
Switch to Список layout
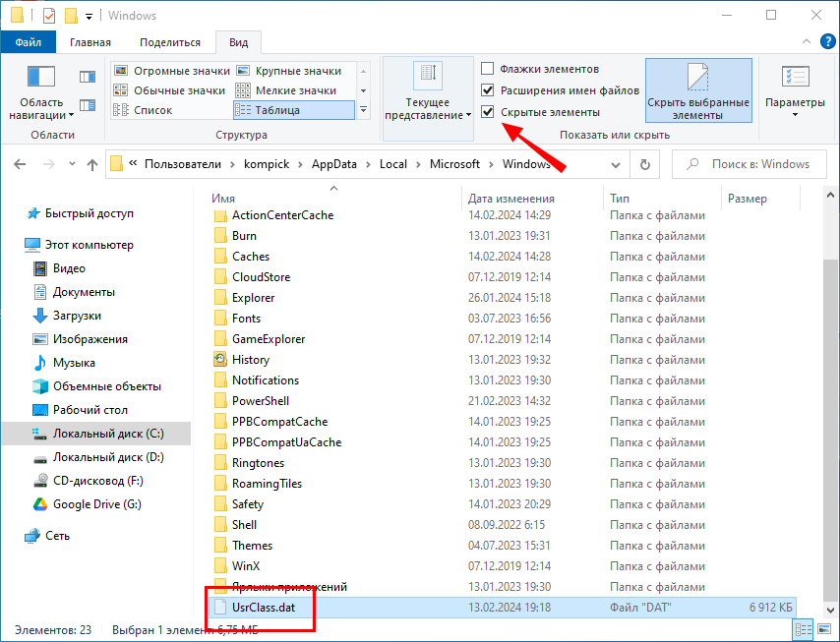point(144,110)
